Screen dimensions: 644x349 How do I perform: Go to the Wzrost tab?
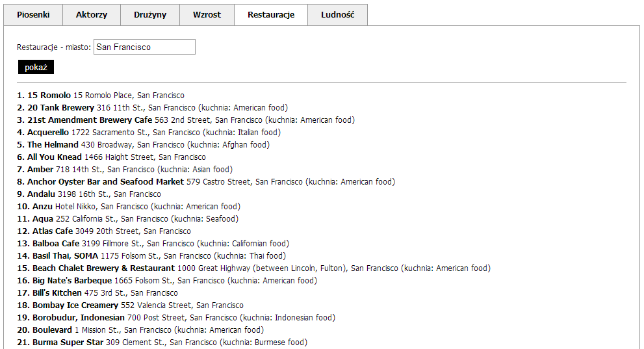207,15
